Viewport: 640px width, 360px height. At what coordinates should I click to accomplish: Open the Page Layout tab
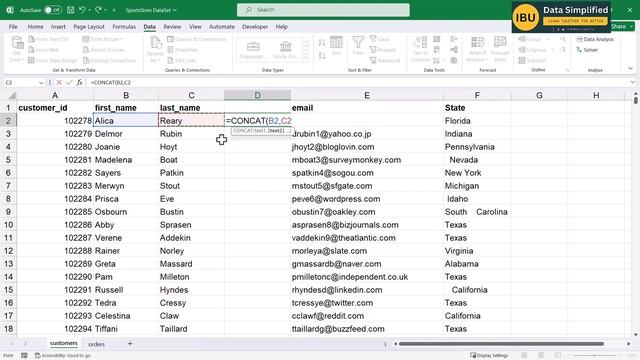point(89,27)
